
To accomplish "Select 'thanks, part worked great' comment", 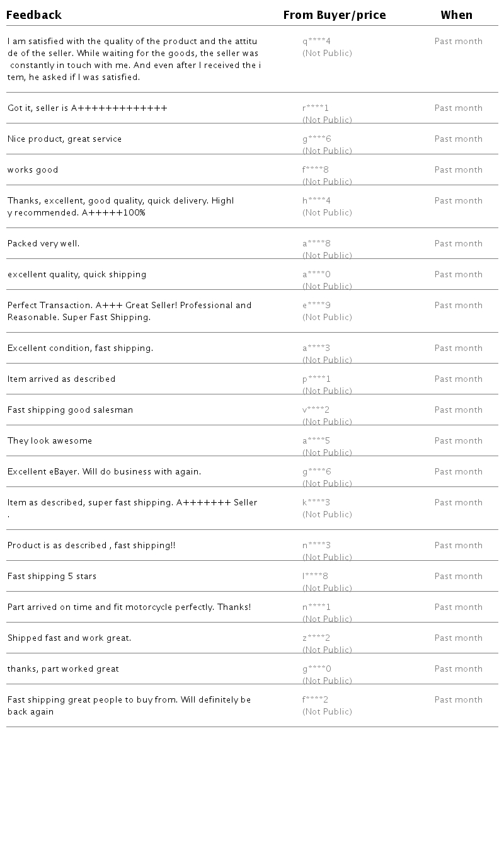I will [63, 669].
